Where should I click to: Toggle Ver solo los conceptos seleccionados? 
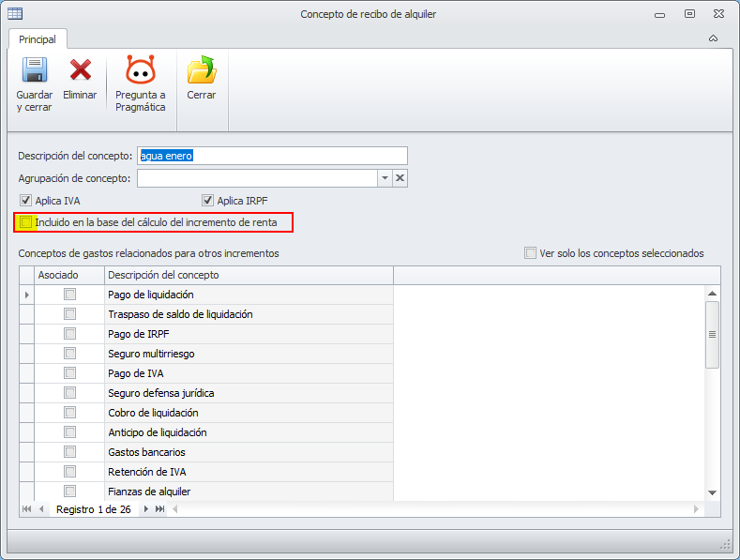(531, 253)
